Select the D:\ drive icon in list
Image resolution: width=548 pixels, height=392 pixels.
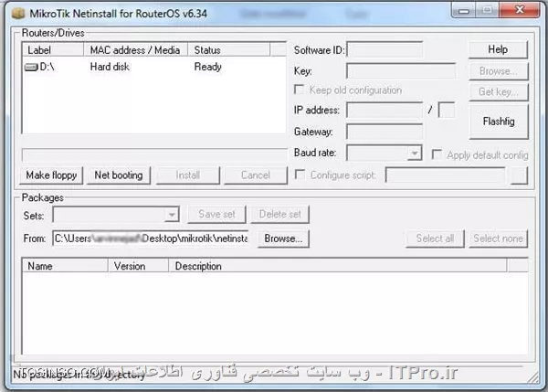tap(31, 67)
